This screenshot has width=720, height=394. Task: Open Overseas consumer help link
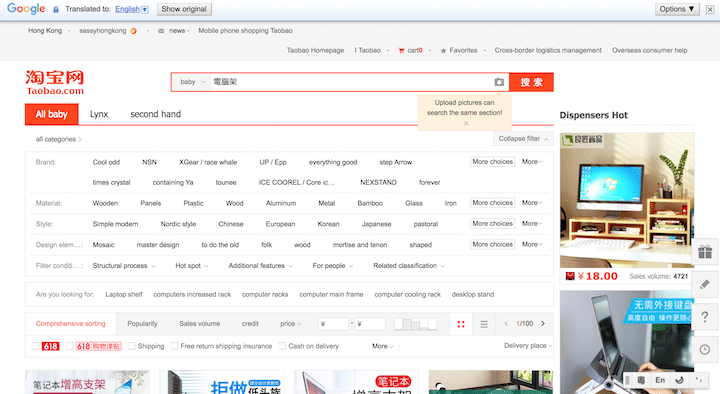pos(649,51)
